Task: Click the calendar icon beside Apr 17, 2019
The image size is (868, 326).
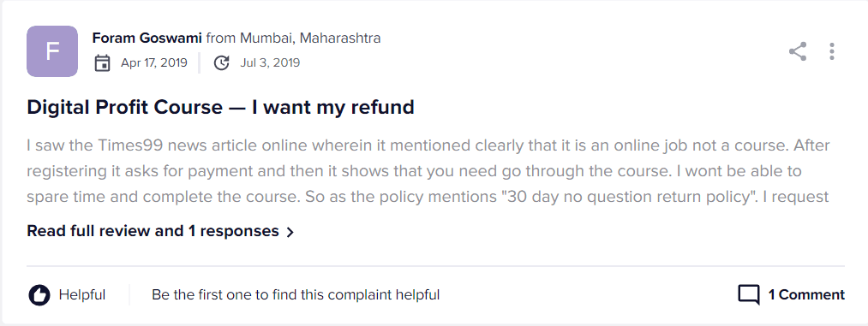Action: click(x=103, y=63)
